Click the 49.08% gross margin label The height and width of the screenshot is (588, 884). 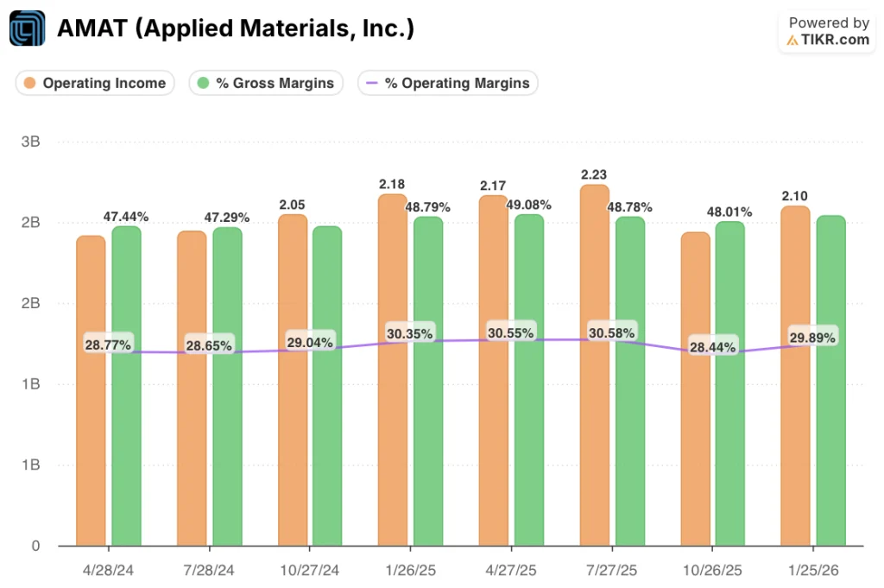[529, 205]
